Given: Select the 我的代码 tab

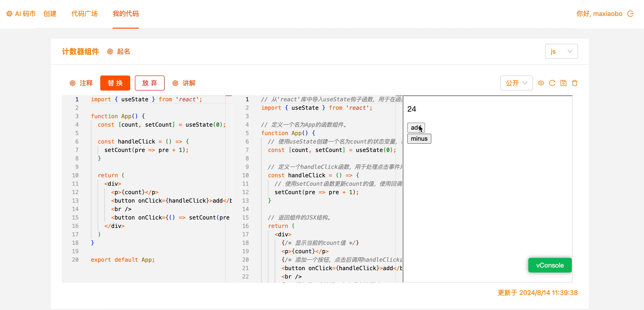Looking at the screenshot, I should 126,14.
